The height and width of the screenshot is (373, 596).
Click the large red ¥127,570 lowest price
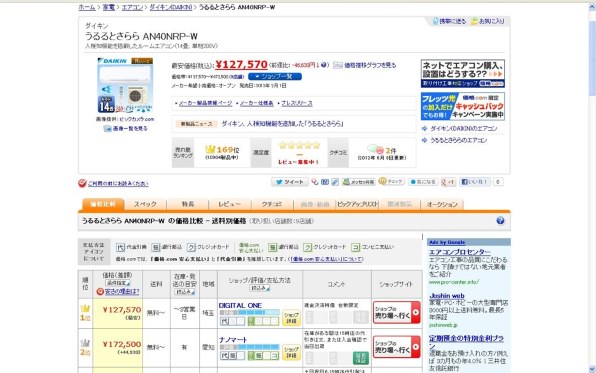pyautogui.click(x=241, y=64)
